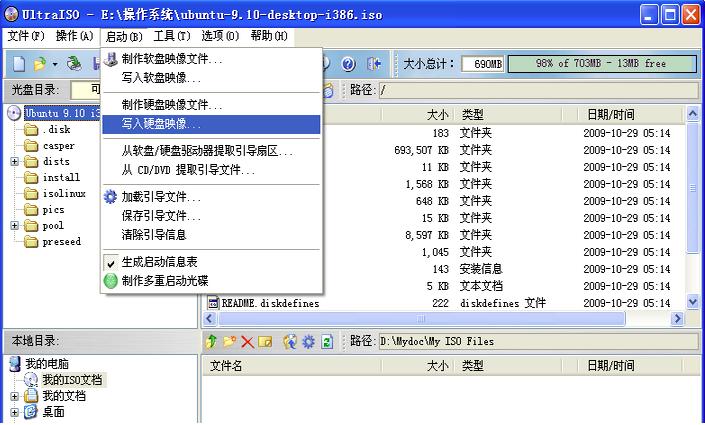The height and width of the screenshot is (425, 705).
Task: Select highlighted 写入硬盘映像... entry
Action: (211, 124)
